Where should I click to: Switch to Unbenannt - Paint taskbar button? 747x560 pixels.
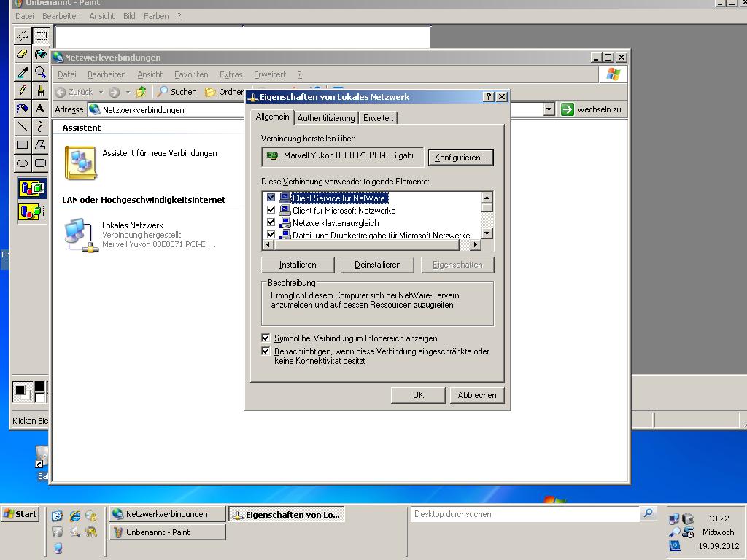167,532
